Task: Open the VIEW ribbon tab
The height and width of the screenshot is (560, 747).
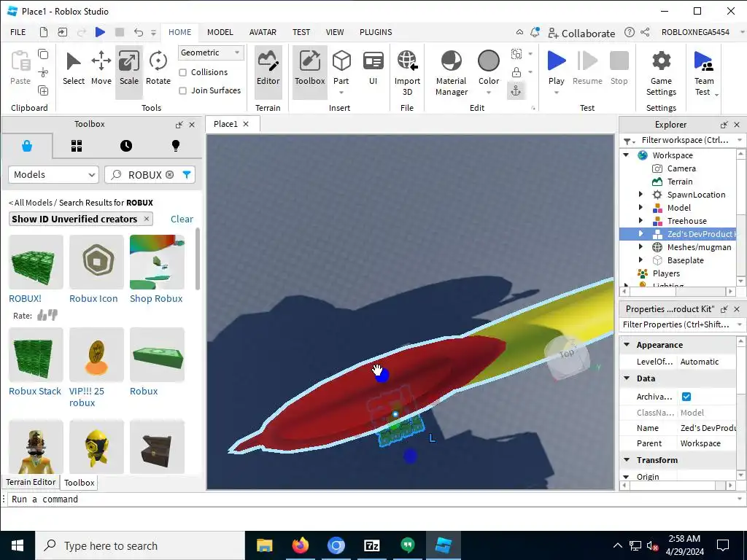Action: pyautogui.click(x=334, y=32)
